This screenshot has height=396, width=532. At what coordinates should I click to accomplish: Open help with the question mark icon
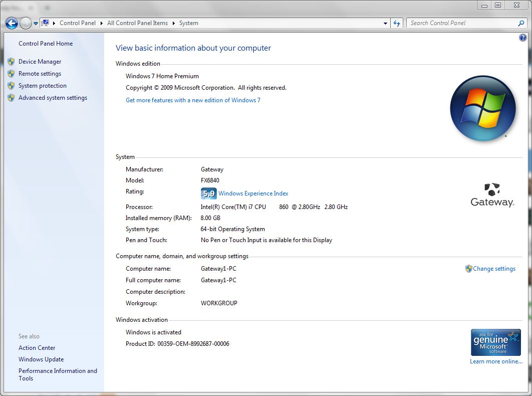coord(523,38)
